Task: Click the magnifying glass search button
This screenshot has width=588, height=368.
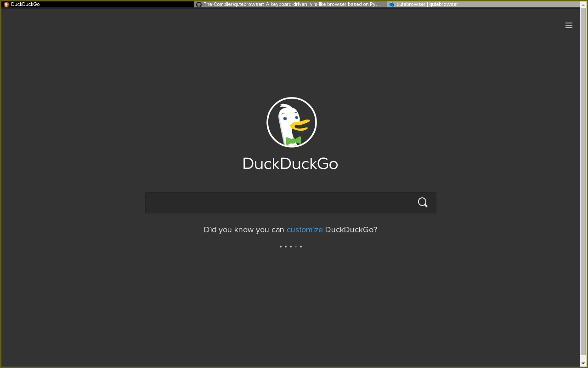Action: click(423, 202)
